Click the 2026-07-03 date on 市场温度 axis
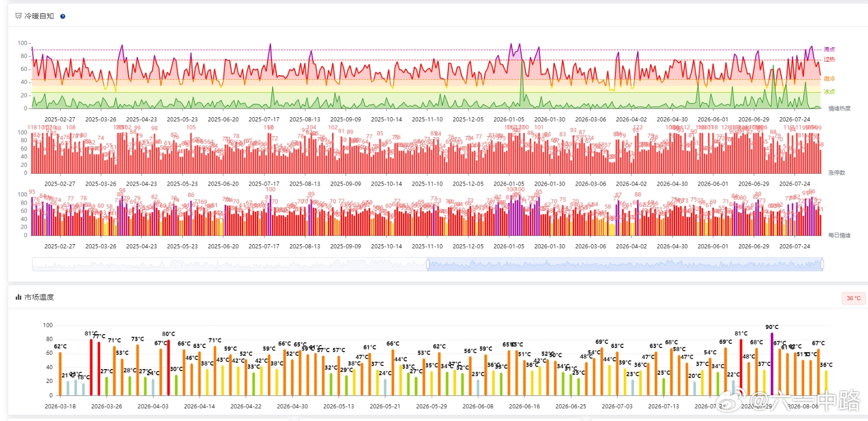The height and width of the screenshot is (421, 868). [617, 406]
